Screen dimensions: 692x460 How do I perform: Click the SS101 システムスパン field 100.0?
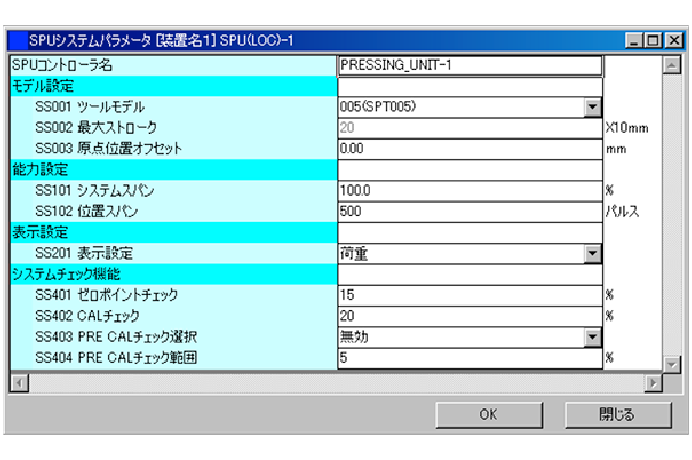470,191
